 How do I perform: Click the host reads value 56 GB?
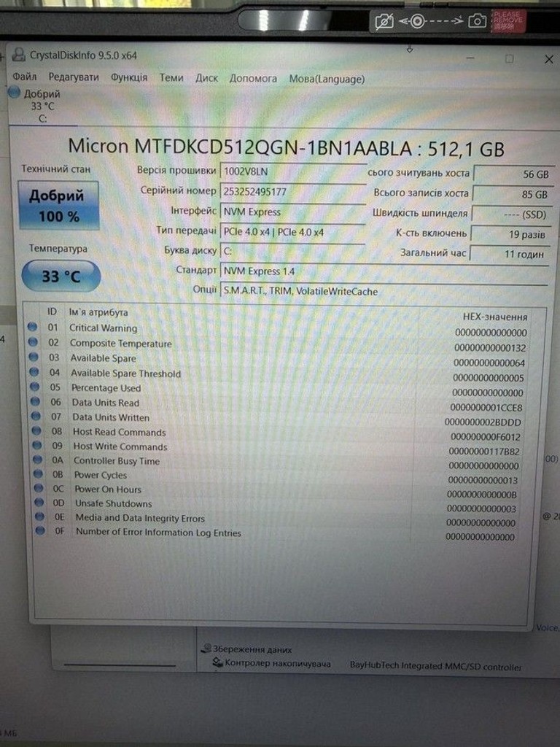(x=513, y=174)
